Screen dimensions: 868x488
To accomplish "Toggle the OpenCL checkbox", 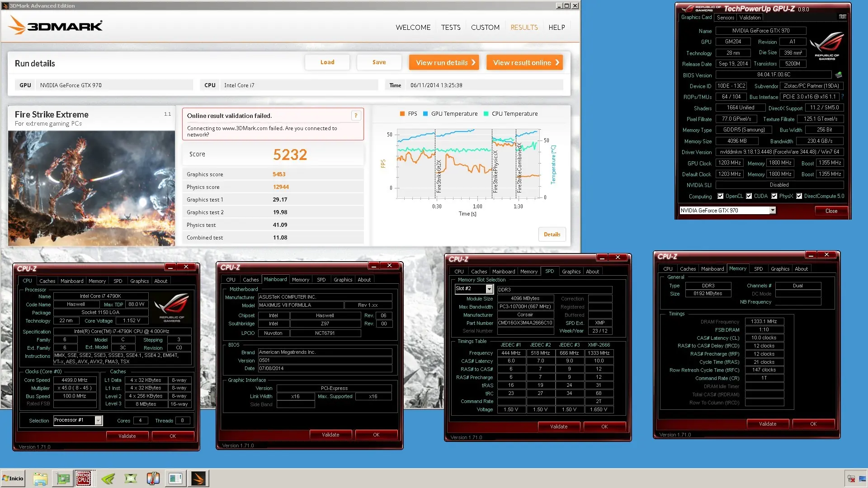I will pos(721,196).
